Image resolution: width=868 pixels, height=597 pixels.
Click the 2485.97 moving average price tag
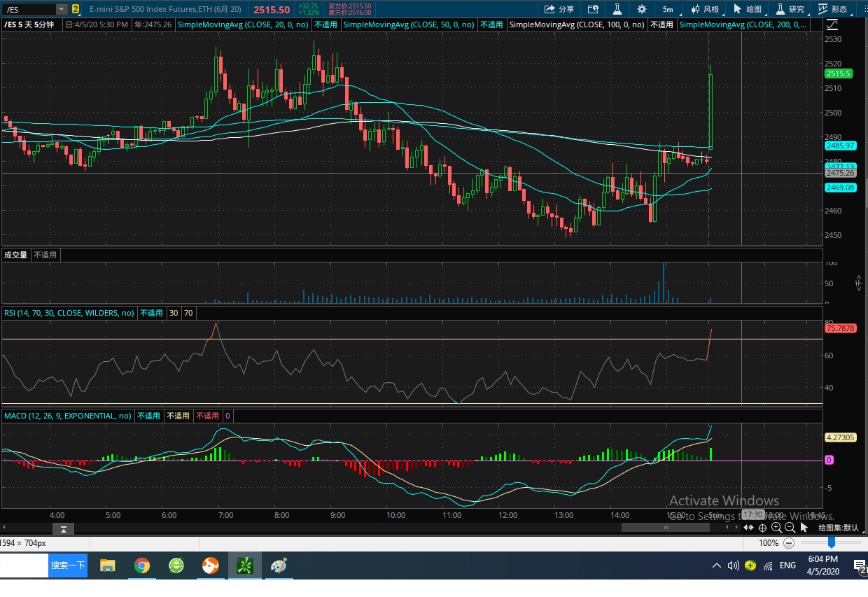pos(840,146)
